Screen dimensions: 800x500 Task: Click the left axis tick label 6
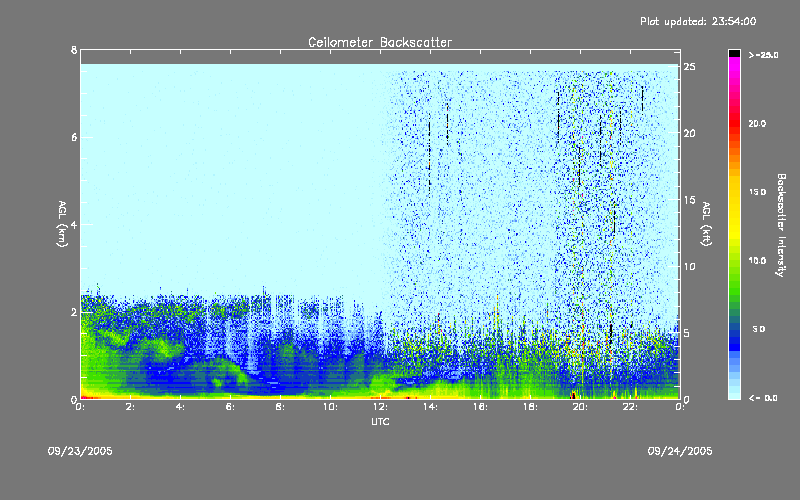point(74,137)
